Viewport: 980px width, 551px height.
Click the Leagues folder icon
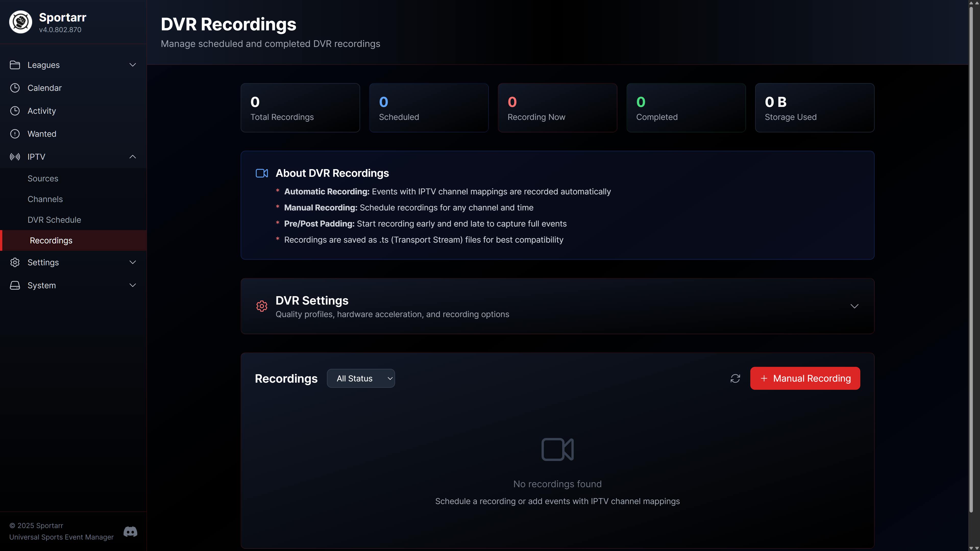click(15, 65)
